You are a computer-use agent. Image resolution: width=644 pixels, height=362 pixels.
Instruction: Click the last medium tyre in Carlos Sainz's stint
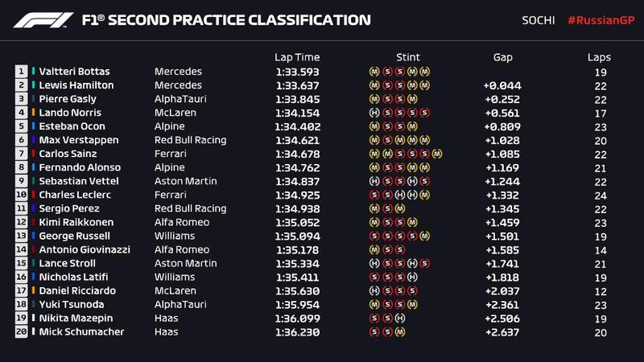(437, 153)
